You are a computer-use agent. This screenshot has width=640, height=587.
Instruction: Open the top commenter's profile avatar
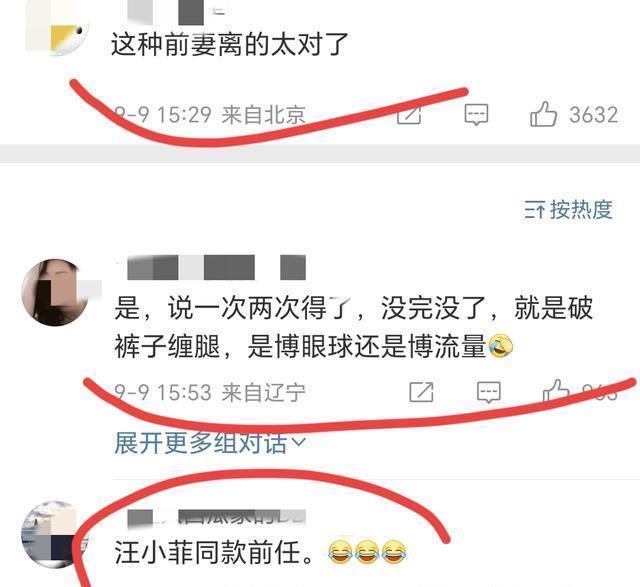(57, 29)
